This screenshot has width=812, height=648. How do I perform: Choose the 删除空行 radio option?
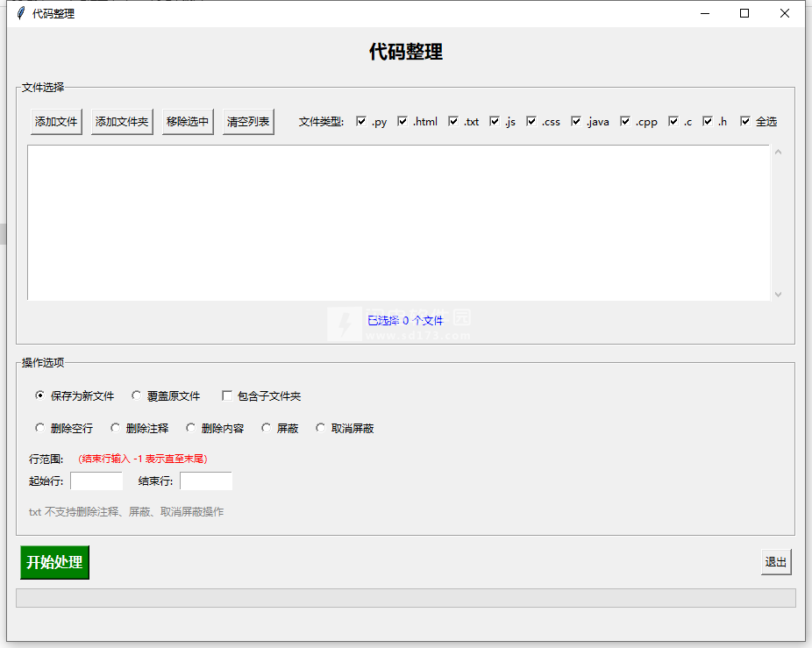(x=40, y=429)
